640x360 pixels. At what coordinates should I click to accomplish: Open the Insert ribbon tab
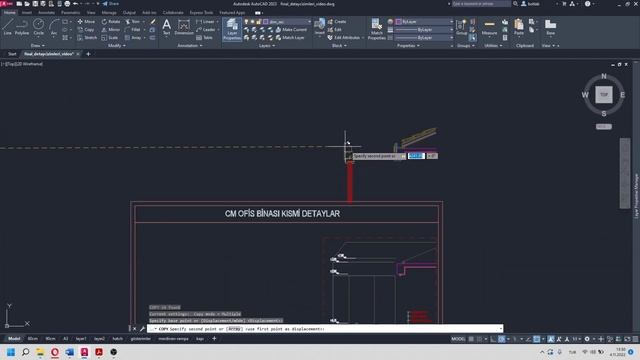click(x=27, y=13)
